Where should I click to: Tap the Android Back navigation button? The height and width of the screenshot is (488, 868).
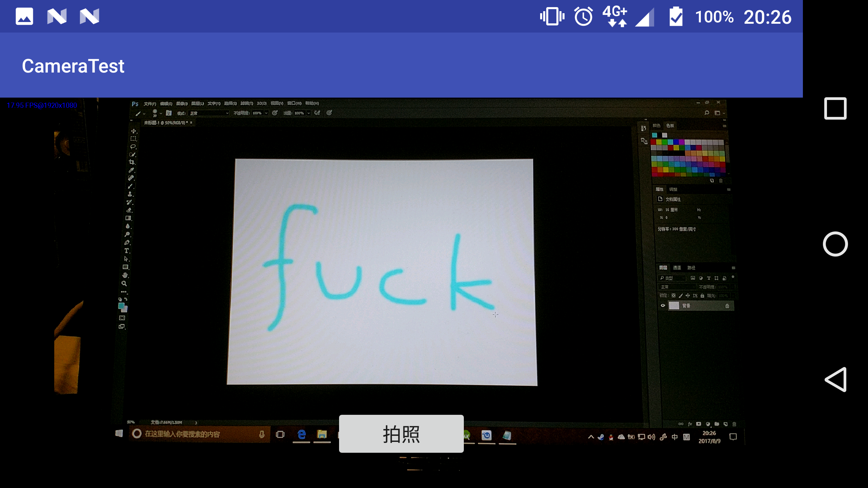[x=835, y=380]
